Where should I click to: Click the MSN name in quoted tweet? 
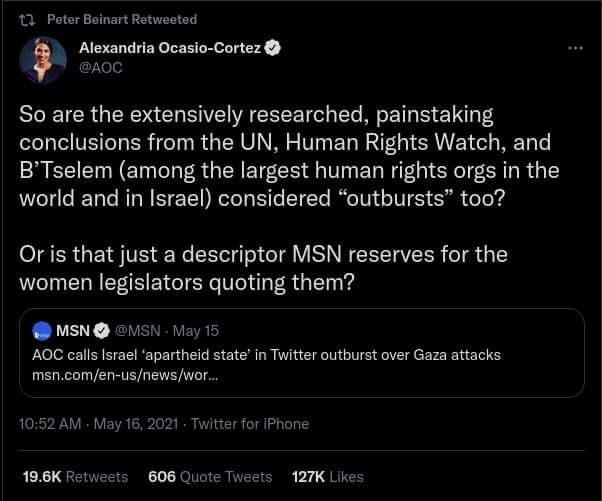[73, 331]
